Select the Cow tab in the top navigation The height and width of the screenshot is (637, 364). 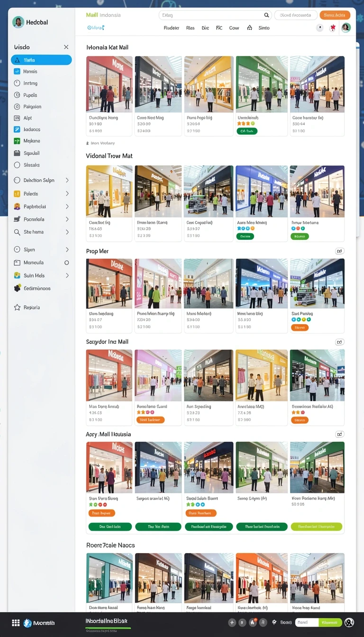pyautogui.click(x=234, y=28)
